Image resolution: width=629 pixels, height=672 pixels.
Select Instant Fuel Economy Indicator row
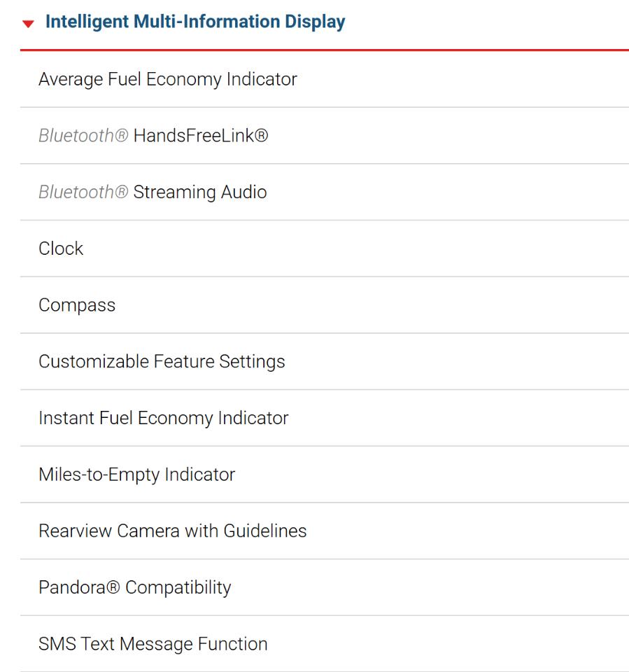pyautogui.click(x=325, y=419)
